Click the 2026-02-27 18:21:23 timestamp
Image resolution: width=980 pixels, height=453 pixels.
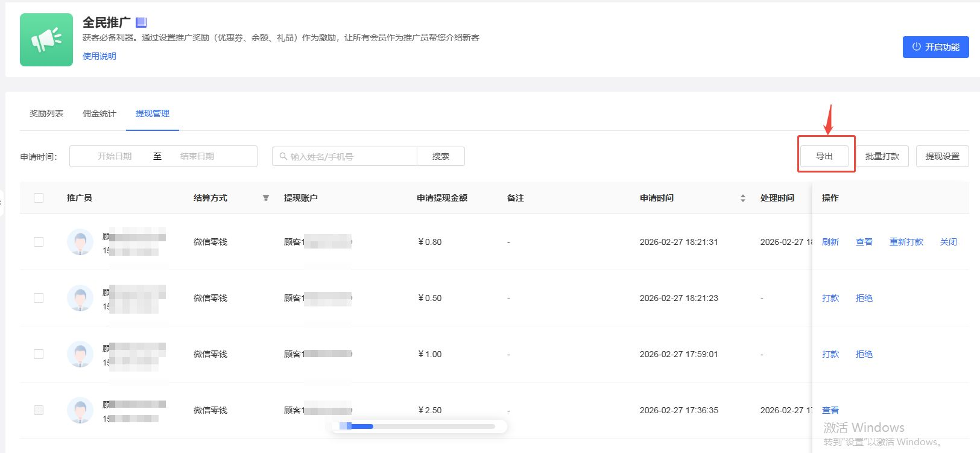click(679, 298)
